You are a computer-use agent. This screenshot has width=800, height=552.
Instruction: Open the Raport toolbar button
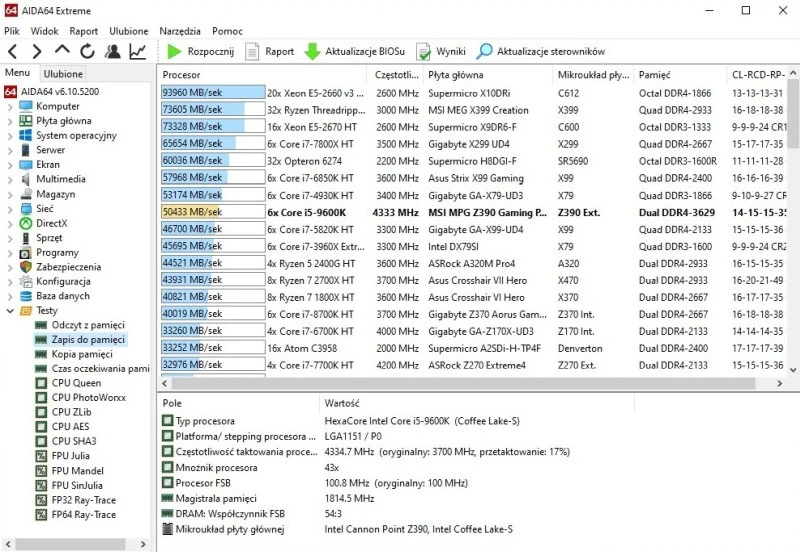[x=270, y=51]
